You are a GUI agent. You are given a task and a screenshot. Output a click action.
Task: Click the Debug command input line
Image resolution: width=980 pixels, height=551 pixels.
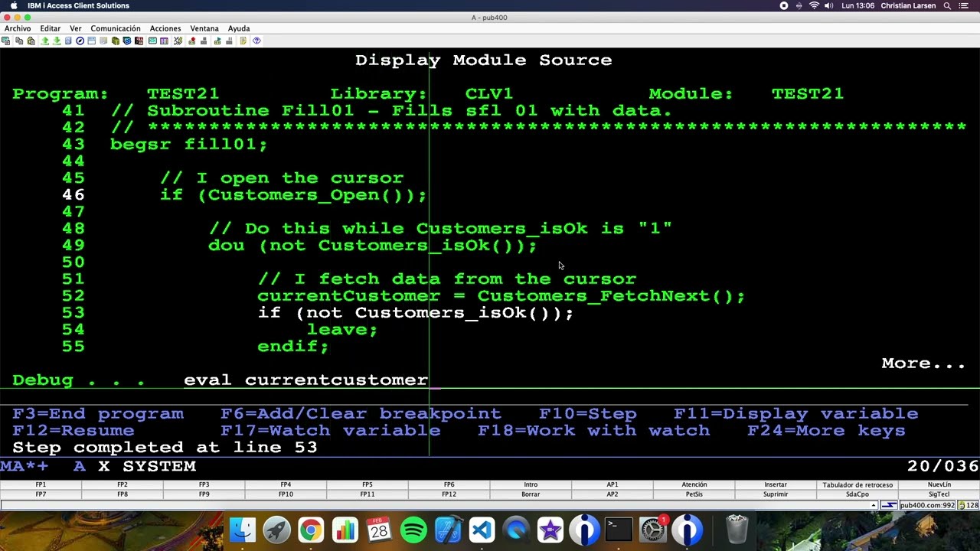coord(575,380)
